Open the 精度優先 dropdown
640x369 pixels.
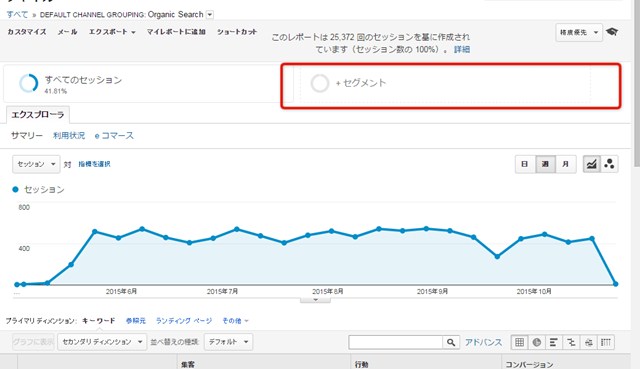579,32
